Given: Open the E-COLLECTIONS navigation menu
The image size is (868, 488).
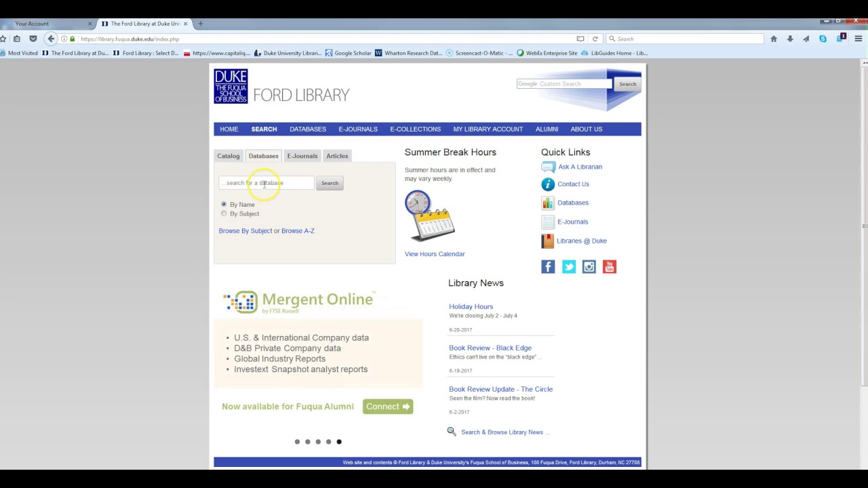Looking at the screenshot, I should (x=415, y=129).
